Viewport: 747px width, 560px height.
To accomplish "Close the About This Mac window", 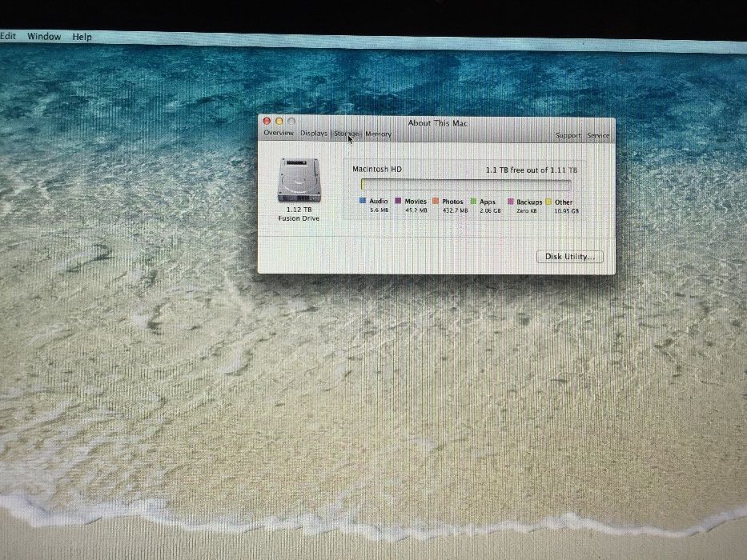I will coord(267,122).
